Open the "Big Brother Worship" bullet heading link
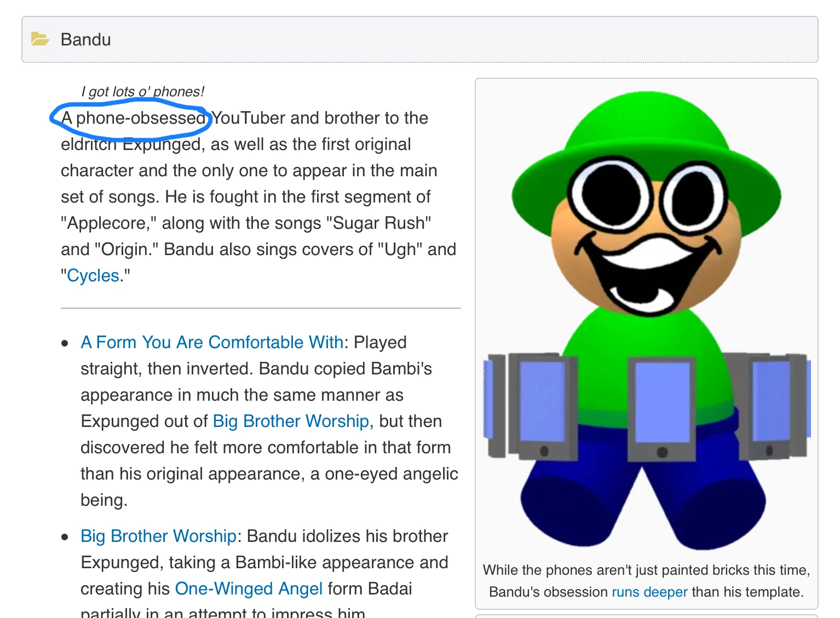The width and height of the screenshot is (840, 618). point(158,536)
